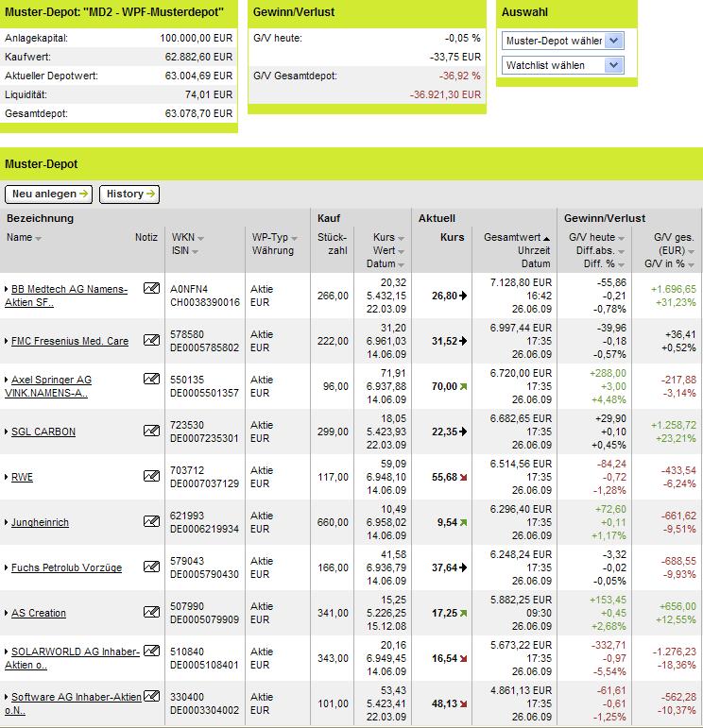This screenshot has width=703, height=728.
Task: Open Software AG Inhaber-Aktien link
Action: pyautogui.click(x=73, y=703)
